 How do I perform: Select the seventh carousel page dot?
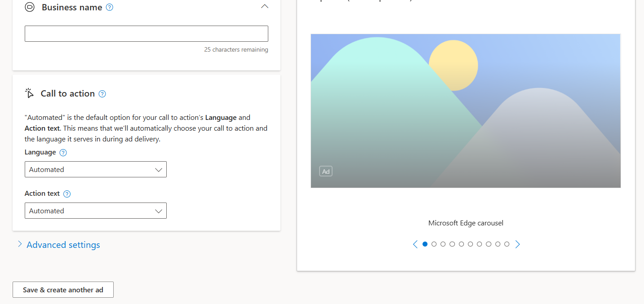click(480, 244)
